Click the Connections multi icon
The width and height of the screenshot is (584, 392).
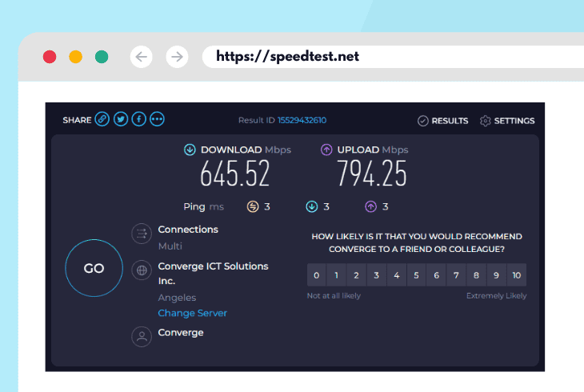(x=142, y=234)
